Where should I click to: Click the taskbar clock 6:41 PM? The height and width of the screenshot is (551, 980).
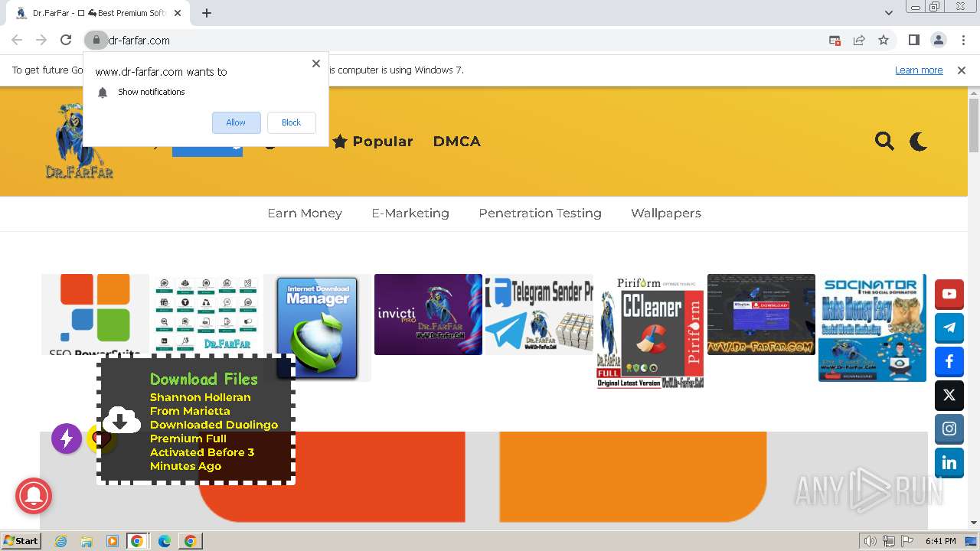940,541
